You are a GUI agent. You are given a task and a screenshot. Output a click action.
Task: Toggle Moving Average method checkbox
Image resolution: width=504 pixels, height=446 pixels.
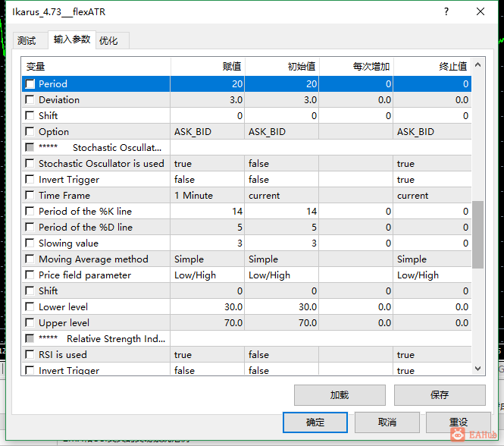[30, 259]
